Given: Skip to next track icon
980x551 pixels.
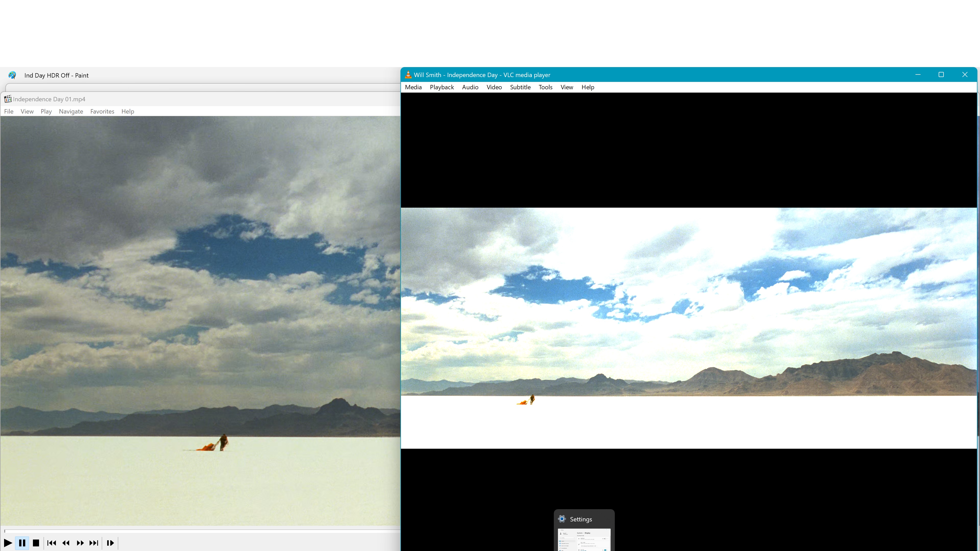Looking at the screenshot, I should click(x=94, y=543).
